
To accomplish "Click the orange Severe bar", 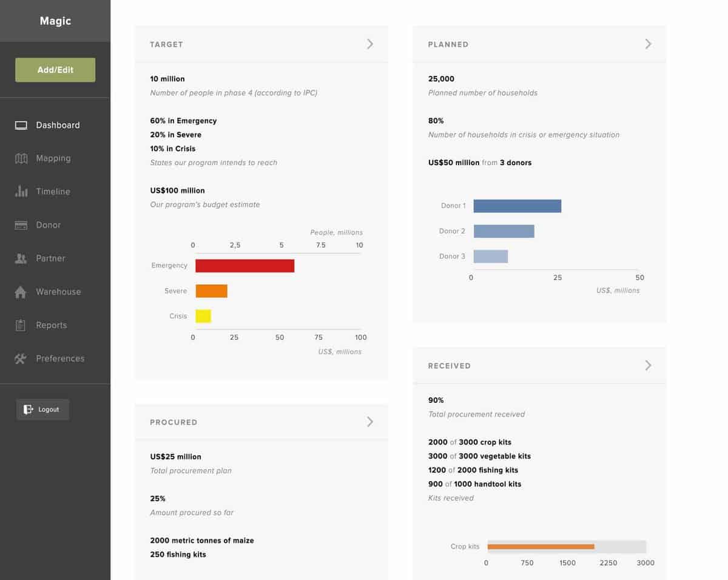I will click(211, 291).
